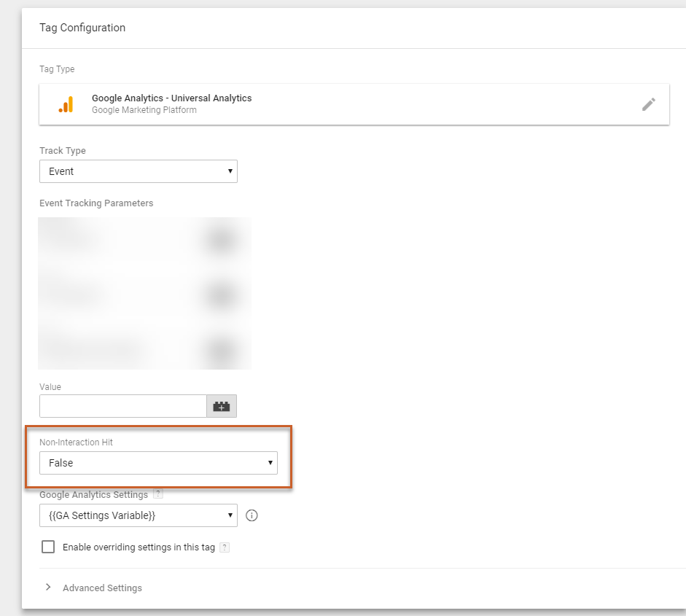Click the "Enable overriding settings in this tag" text
Viewport: 686px width, 616px height.
(139, 547)
